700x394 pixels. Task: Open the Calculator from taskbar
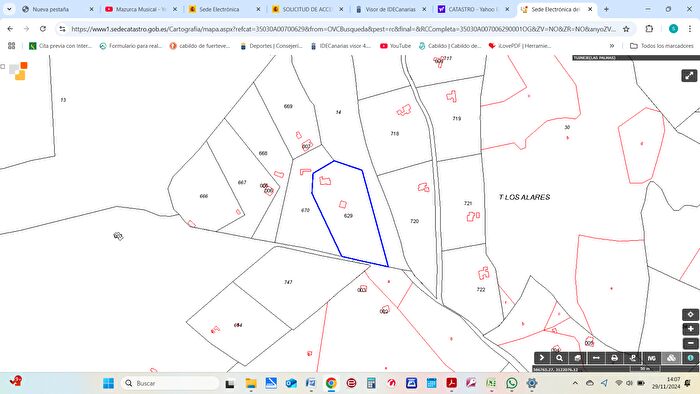pos(371,383)
